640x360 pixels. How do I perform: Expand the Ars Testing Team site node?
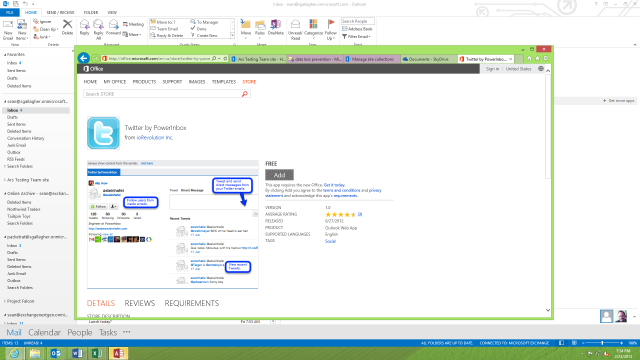click(5, 180)
